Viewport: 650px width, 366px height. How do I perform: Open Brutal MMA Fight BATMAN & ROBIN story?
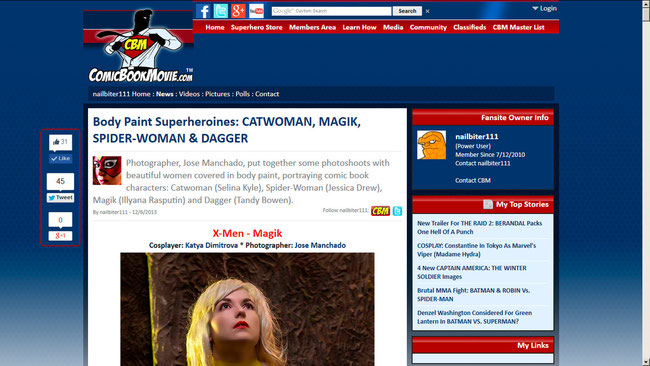473,295
